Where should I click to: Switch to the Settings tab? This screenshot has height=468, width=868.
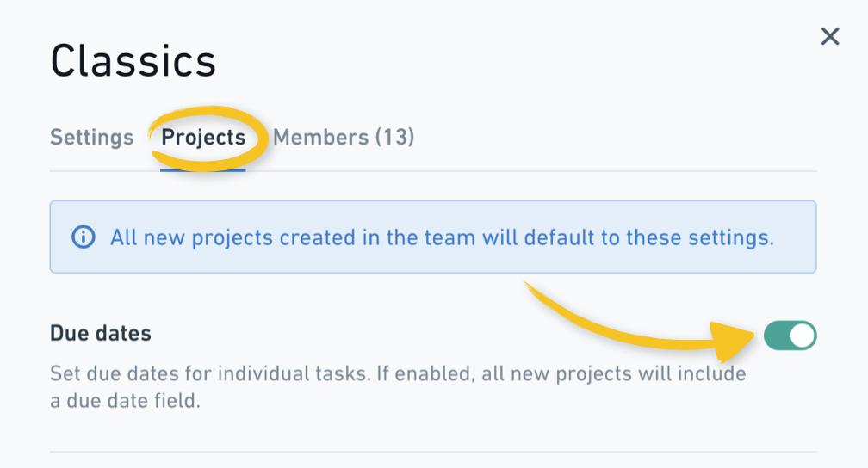tap(92, 137)
